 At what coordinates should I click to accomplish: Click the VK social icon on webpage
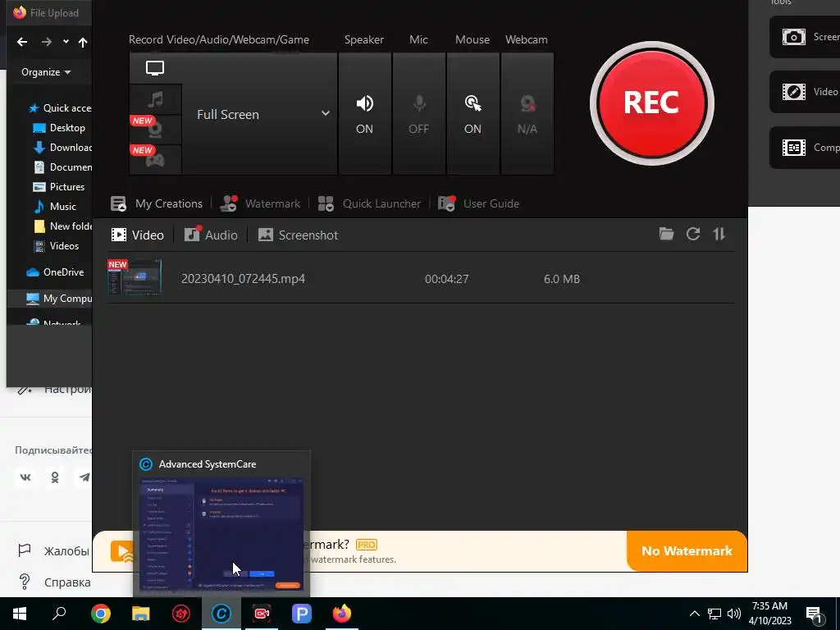[25, 477]
